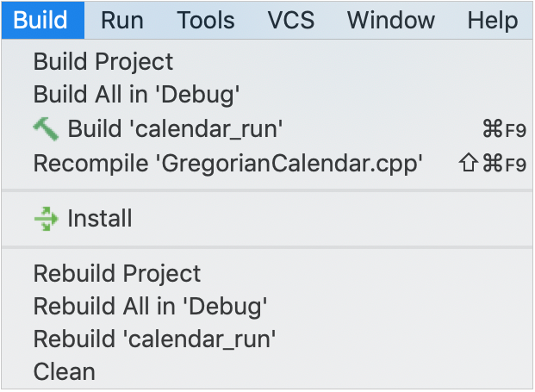Select the Install menu entry
Screen dimensions: 535x392
100,219
